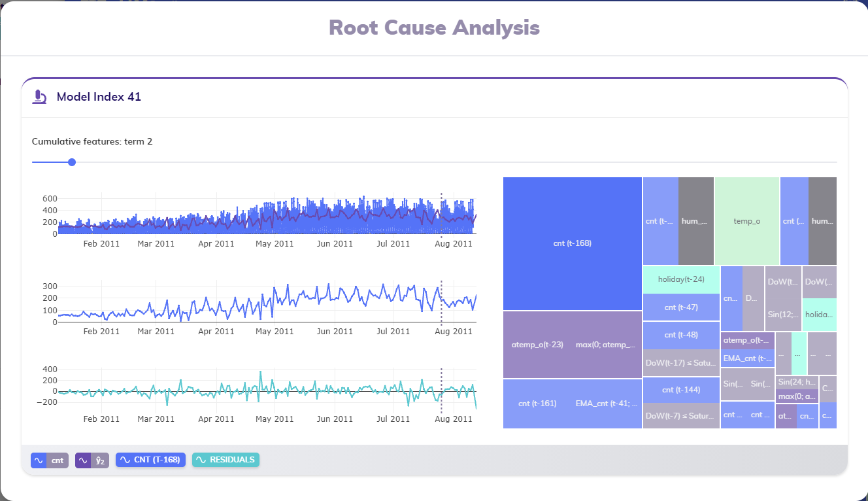Viewport: 868px width, 501px height.
Task: Click the Model Index 41 heading
Action: tap(99, 97)
